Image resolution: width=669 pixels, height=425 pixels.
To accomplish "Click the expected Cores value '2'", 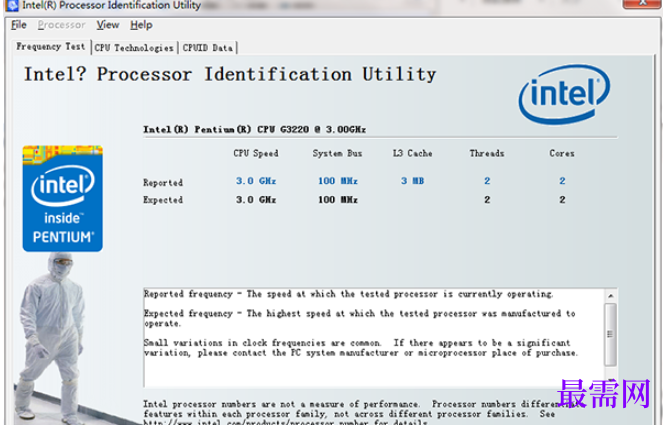I will click(562, 200).
